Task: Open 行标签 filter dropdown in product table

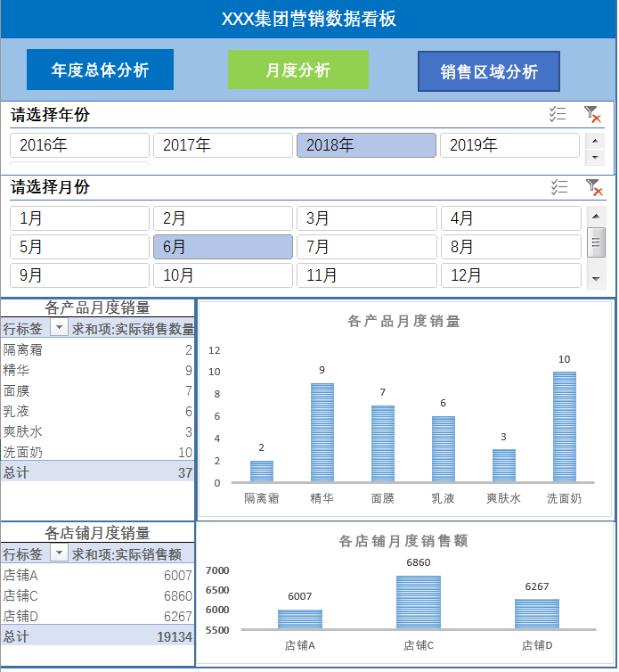Action: 59,328
